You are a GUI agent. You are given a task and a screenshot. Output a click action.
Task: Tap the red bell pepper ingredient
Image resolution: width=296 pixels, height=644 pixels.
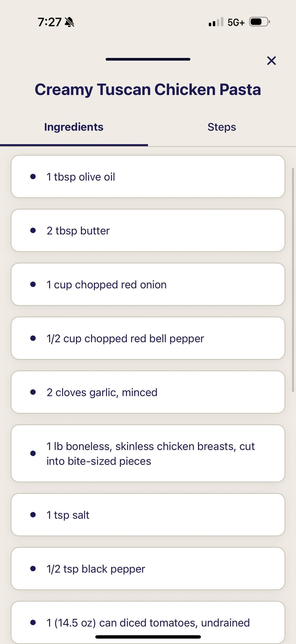pos(148,338)
